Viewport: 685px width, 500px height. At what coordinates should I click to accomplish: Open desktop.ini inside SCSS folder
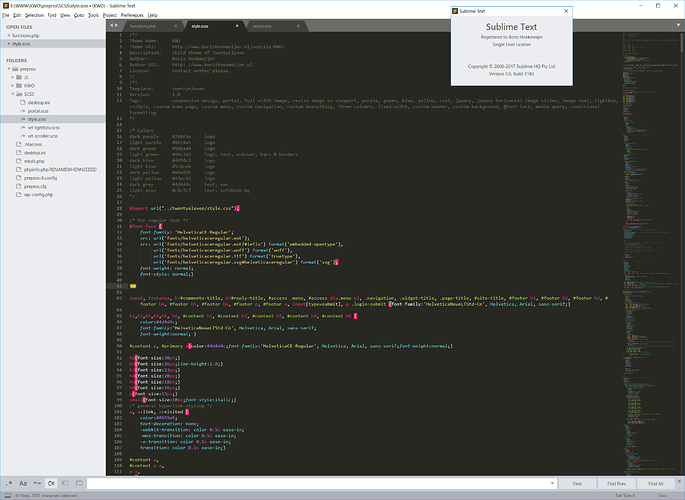tap(39, 103)
